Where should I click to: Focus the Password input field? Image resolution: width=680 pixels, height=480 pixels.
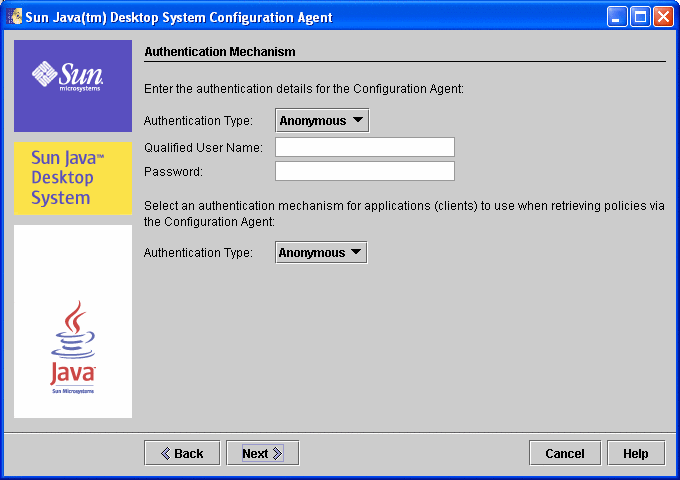[365, 171]
